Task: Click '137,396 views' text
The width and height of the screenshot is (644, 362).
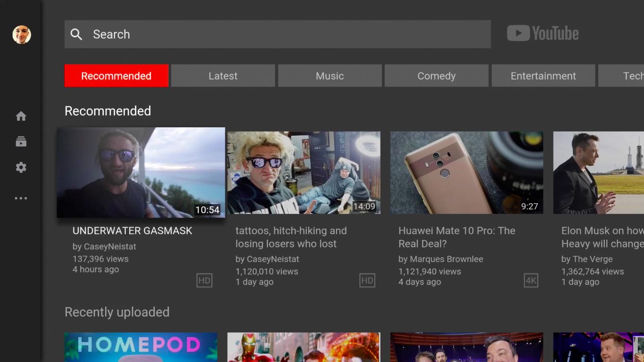Action: (x=100, y=259)
